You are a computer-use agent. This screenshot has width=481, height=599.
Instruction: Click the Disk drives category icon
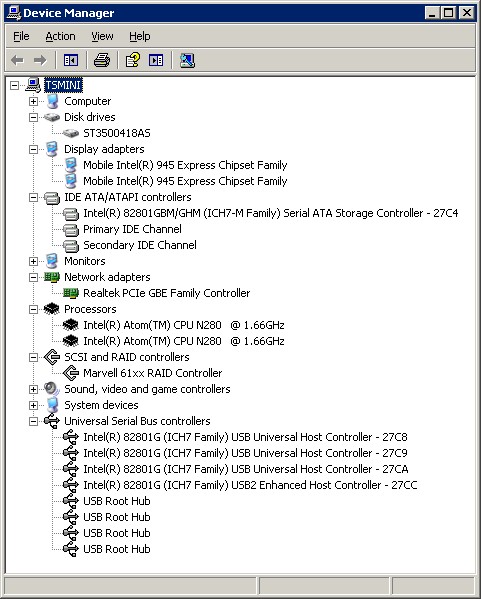click(x=52, y=117)
